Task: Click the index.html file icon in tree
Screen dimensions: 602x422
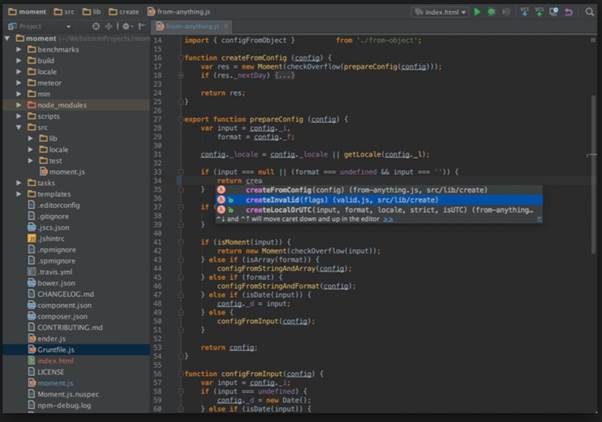Action: (x=32, y=361)
